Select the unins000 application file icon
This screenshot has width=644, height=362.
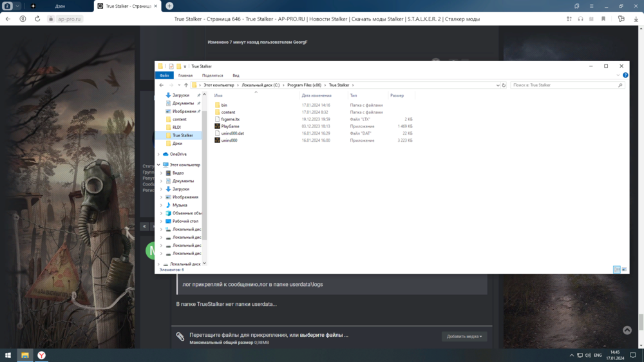point(218,140)
